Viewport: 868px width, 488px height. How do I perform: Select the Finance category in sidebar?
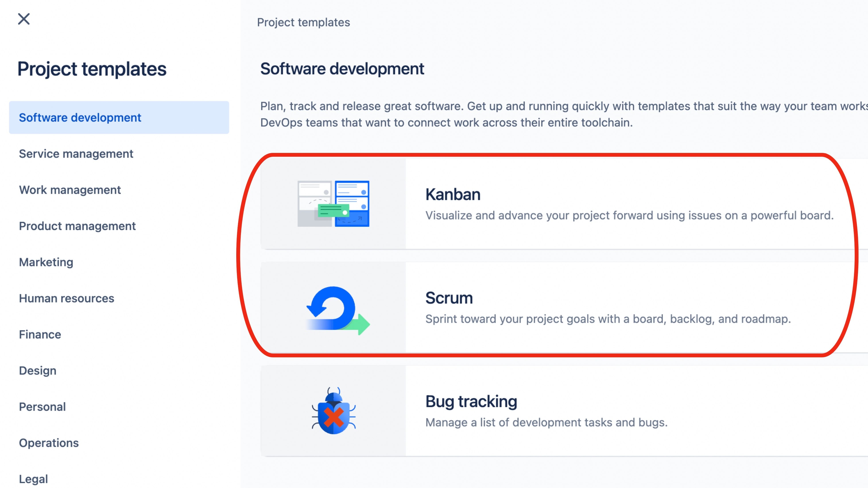(40, 334)
